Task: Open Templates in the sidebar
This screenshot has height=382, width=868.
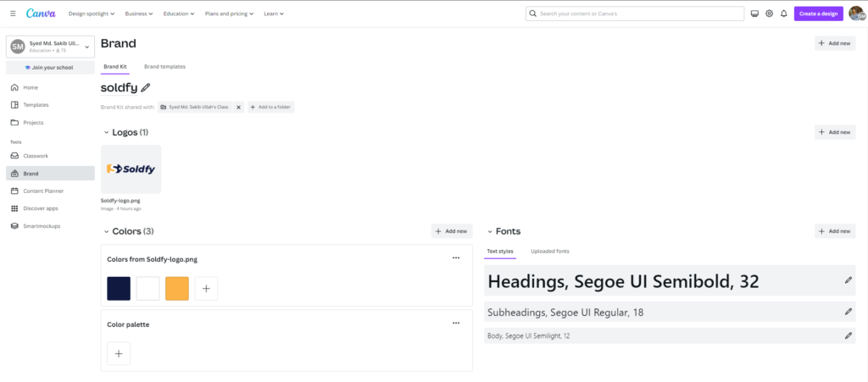Action: coord(50,104)
